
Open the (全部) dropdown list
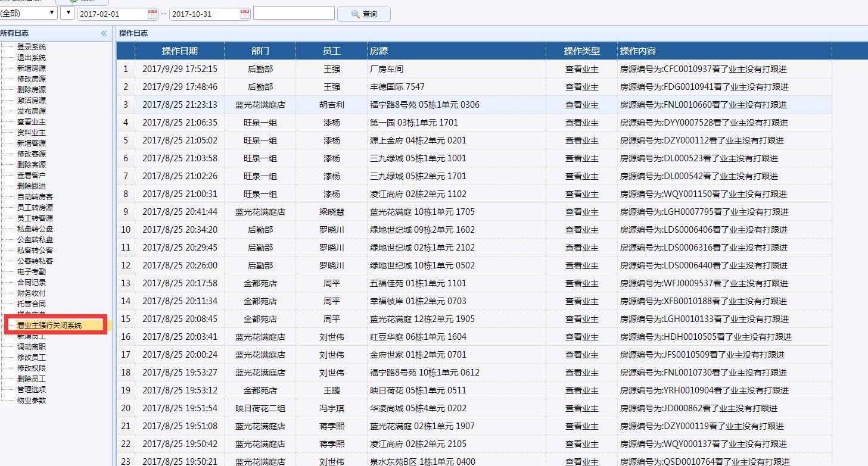(28, 13)
